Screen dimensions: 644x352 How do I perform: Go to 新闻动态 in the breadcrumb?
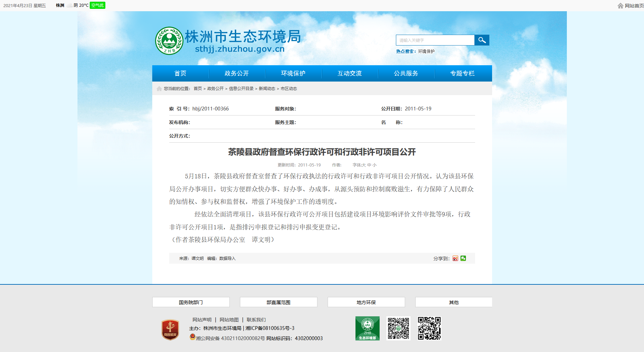(x=267, y=89)
